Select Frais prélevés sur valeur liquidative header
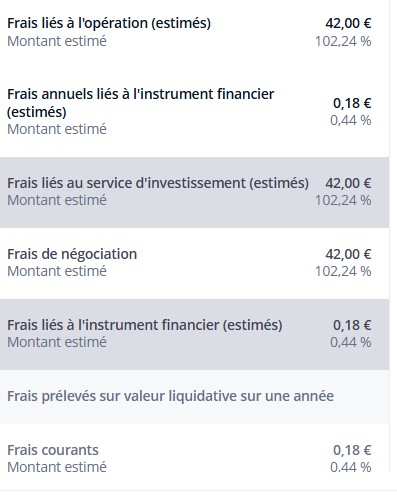Image resolution: width=397 pixels, height=501 pixels. 170,396
